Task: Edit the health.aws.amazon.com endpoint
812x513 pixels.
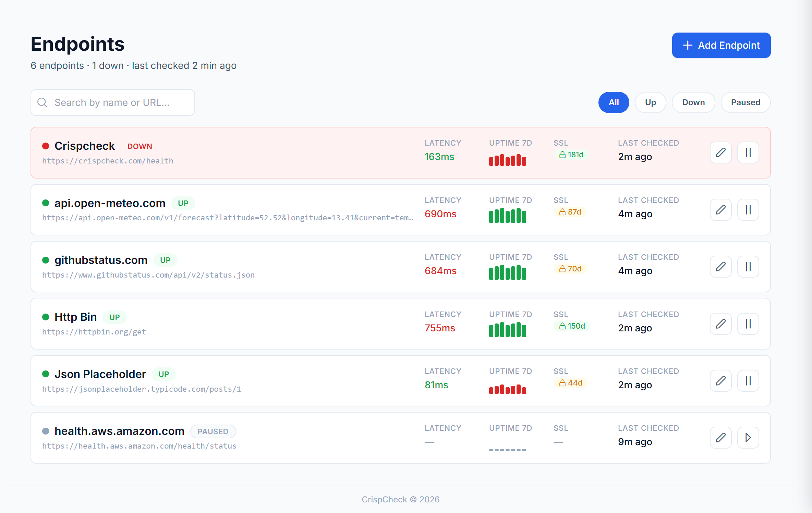Action: (720, 438)
